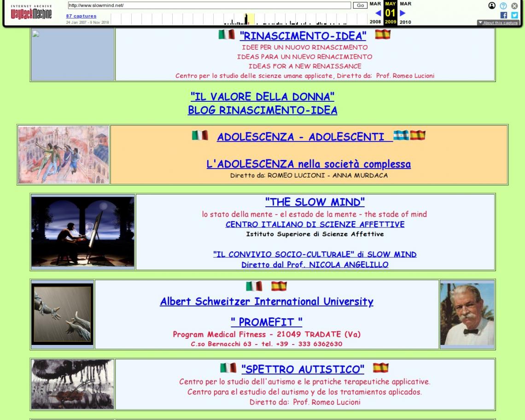The height and width of the screenshot is (420, 525).
Task: Open Albert Schweitzer International University link
Action: click(x=267, y=302)
